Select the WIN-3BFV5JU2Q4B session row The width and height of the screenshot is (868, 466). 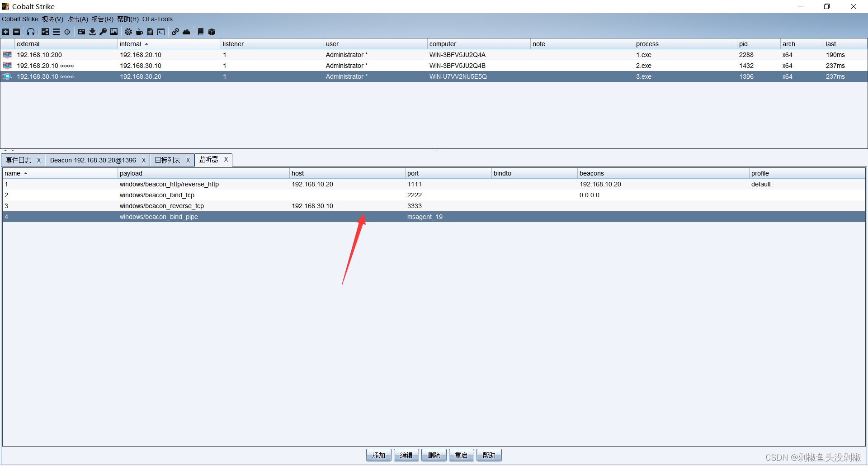(434, 66)
